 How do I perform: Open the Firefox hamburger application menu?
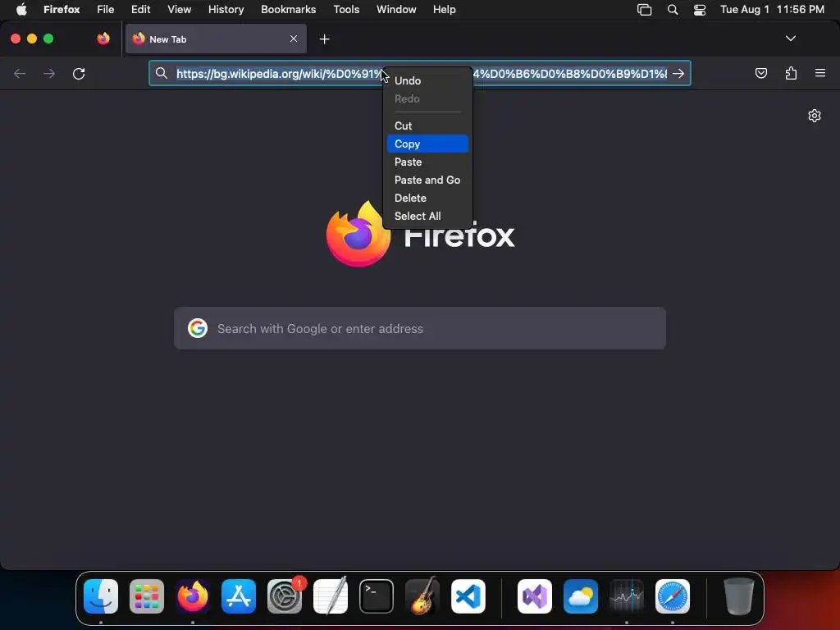(x=820, y=73)
